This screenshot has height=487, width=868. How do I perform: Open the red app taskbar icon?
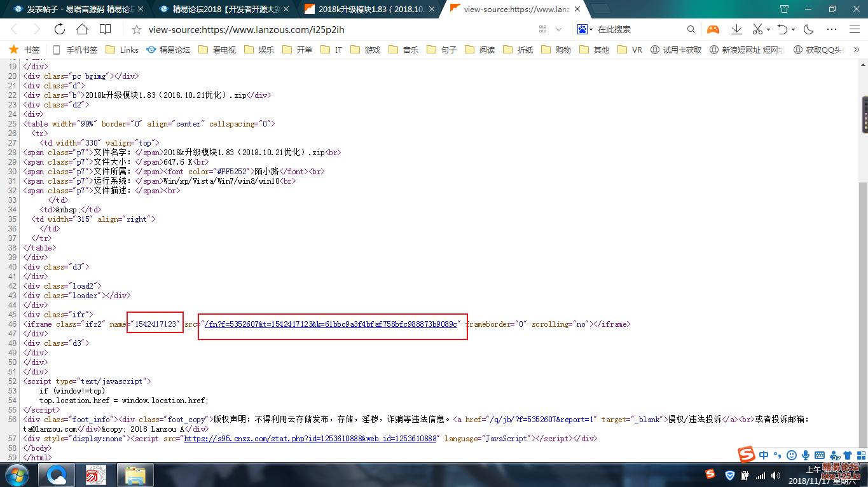tap(95, 475)
